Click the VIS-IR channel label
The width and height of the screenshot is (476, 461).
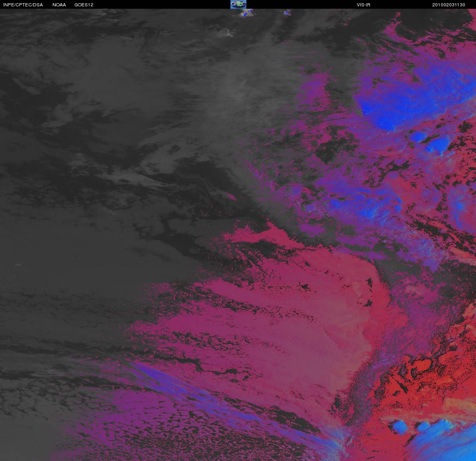[364, 5]
